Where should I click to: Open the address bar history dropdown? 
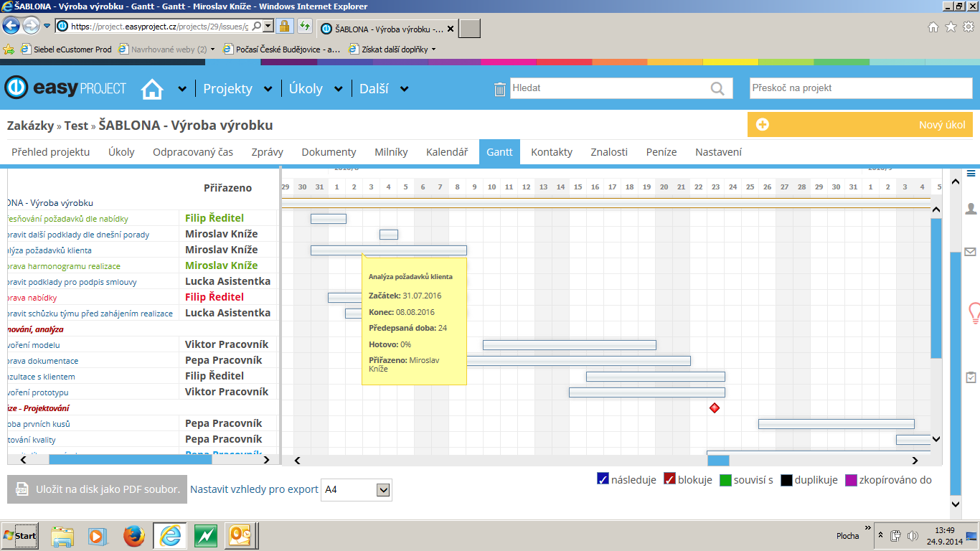[268, 26]
